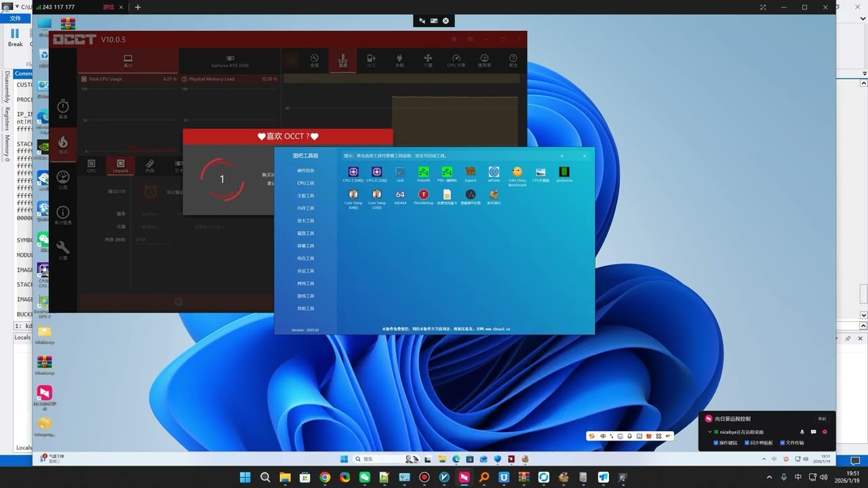Click the Break button in debugger

coord(15,37)
